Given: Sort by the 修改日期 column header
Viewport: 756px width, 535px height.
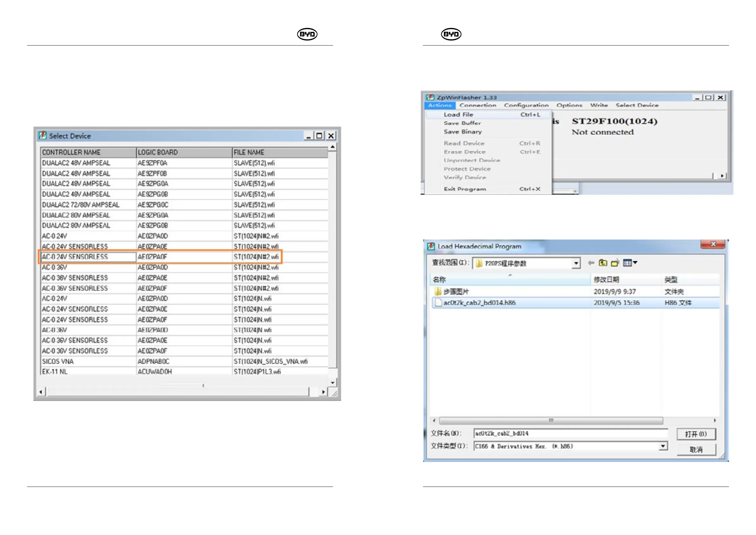Looking at the screenshot, I should pos(606,280).
